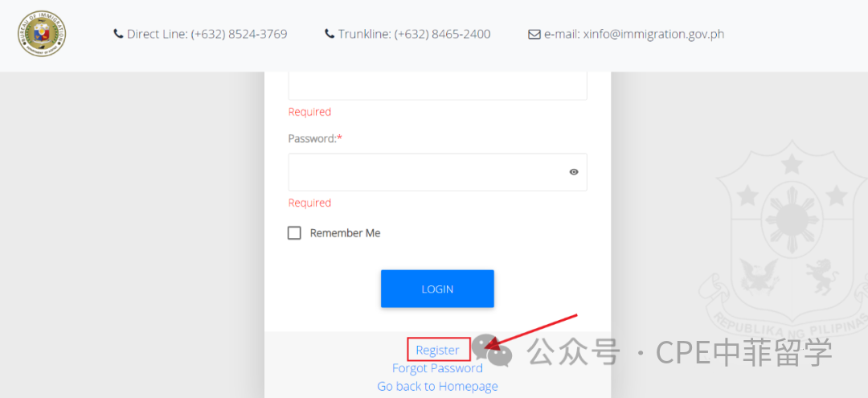The image size is (868, 398).
Task: Tick the Remember Me checkbox
Action: coord(294,233)
